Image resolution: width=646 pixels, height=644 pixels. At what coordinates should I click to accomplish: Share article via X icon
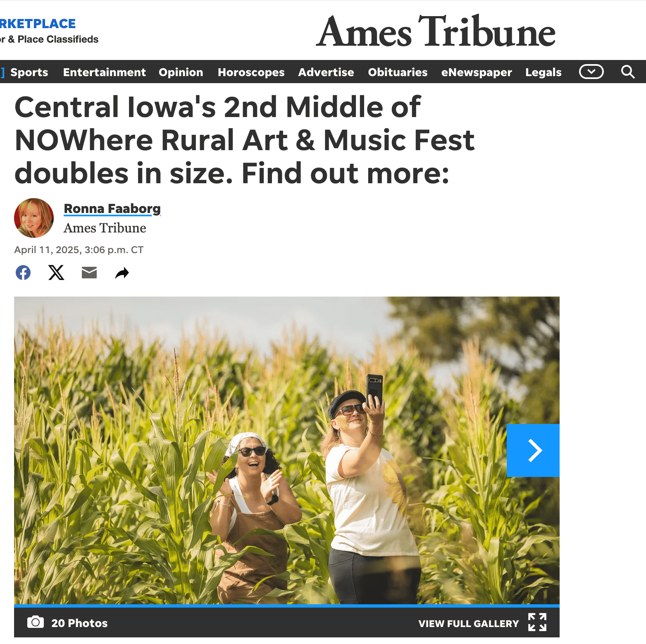point(56,273)
